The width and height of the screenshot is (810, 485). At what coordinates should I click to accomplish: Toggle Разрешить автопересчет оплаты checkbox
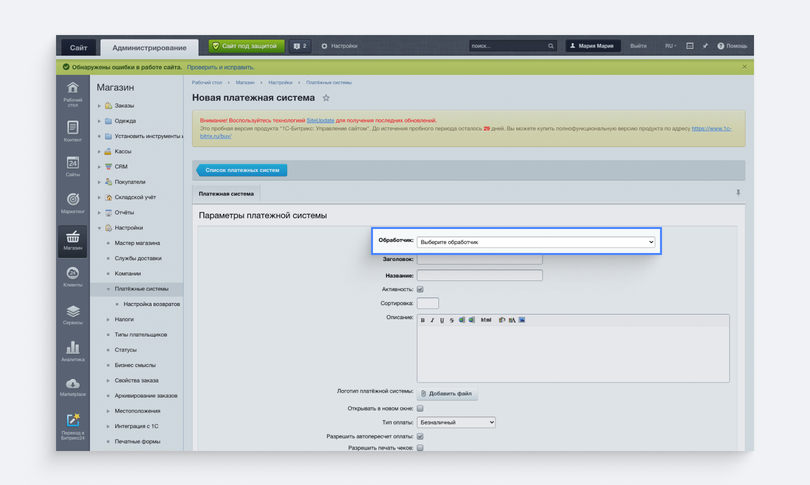click(x=420, y=436)
